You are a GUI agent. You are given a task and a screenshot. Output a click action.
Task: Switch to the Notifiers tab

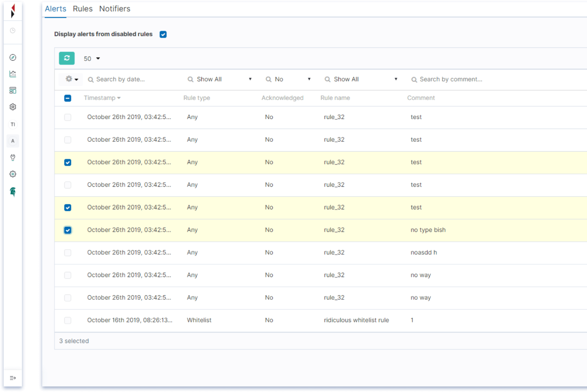pos(114,9)
